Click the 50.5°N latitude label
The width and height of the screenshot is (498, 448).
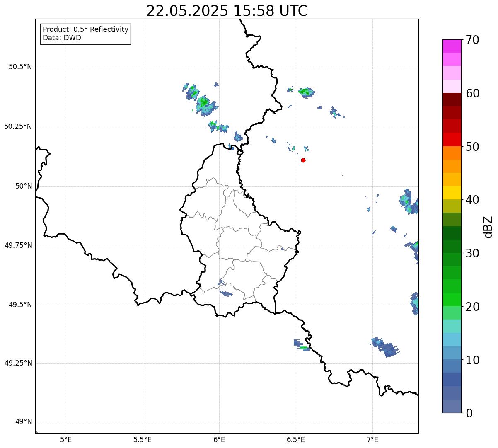pyautogui.click(x=20, y=67)
